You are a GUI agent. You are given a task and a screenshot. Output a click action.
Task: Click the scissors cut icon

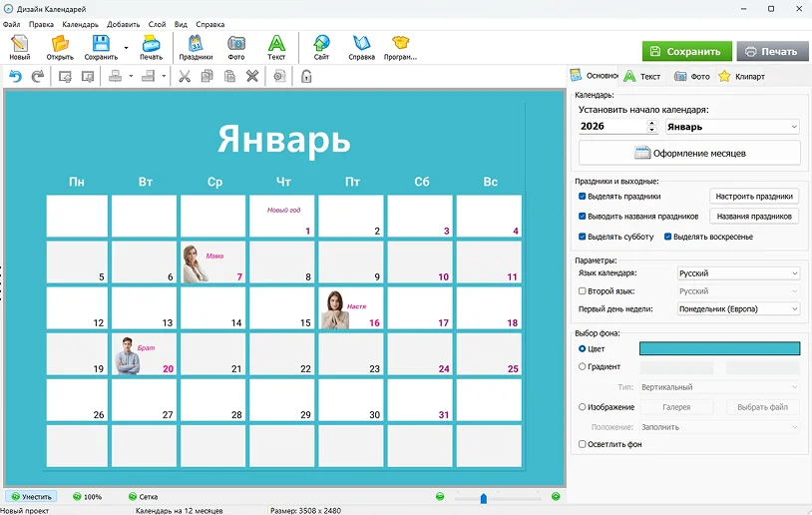click(x=185, y=76)
